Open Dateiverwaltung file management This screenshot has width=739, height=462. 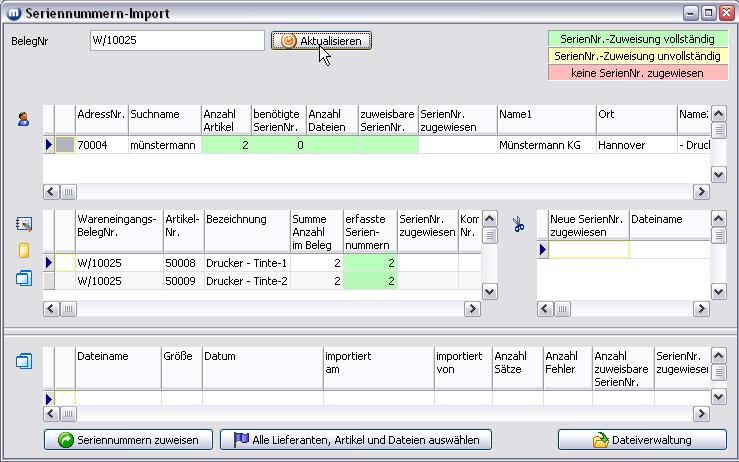click(x=643, y=440)
